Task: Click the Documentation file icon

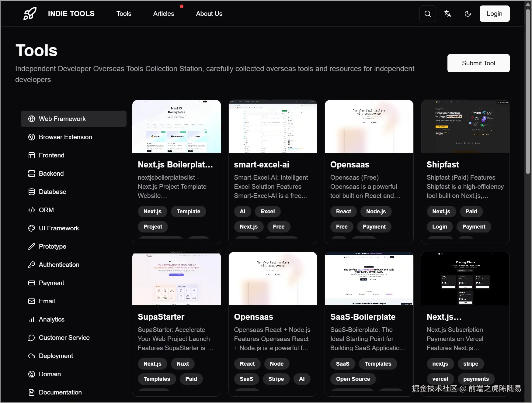Action: pos(32,392)
